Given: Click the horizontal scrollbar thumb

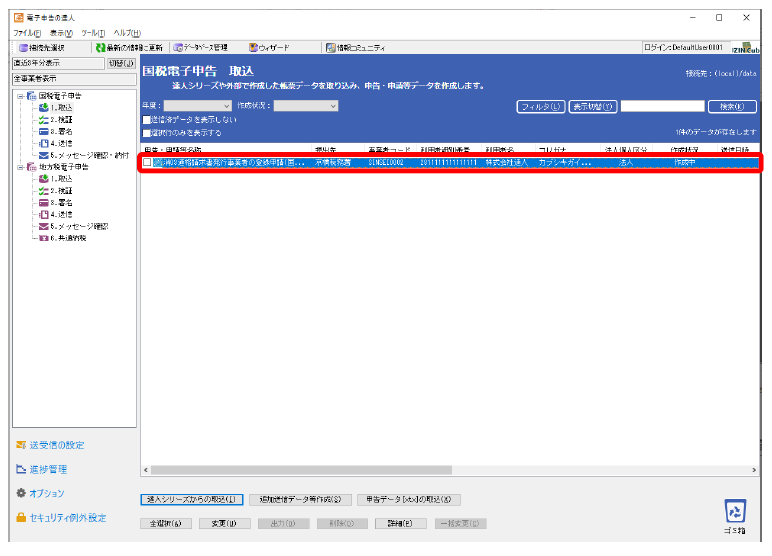Looking at the screenshot, I should click(x=301, y=470).
